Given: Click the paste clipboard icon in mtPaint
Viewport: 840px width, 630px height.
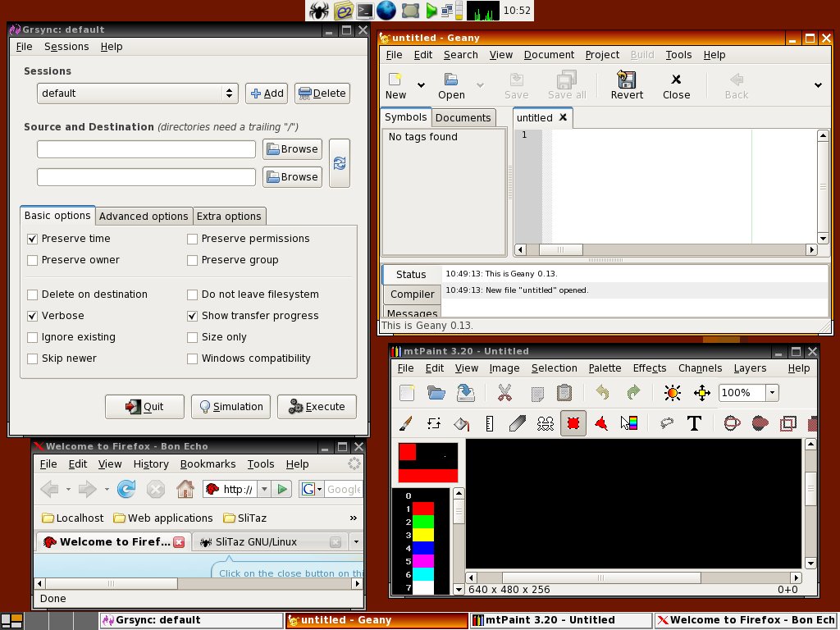Looking at the screenshot, I should tap(564, 393).
